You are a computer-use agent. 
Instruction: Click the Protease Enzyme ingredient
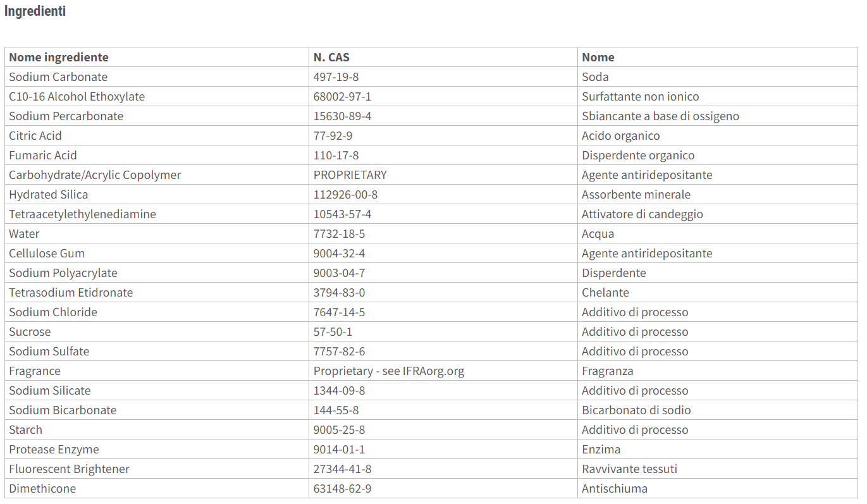pos(54,449)
